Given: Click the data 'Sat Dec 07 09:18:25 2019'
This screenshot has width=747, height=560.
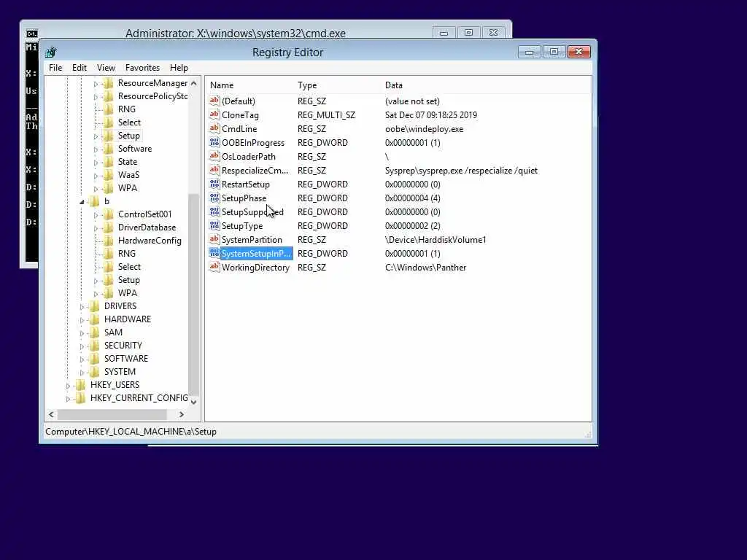Looking at the screenshot, I should point(431,115).
